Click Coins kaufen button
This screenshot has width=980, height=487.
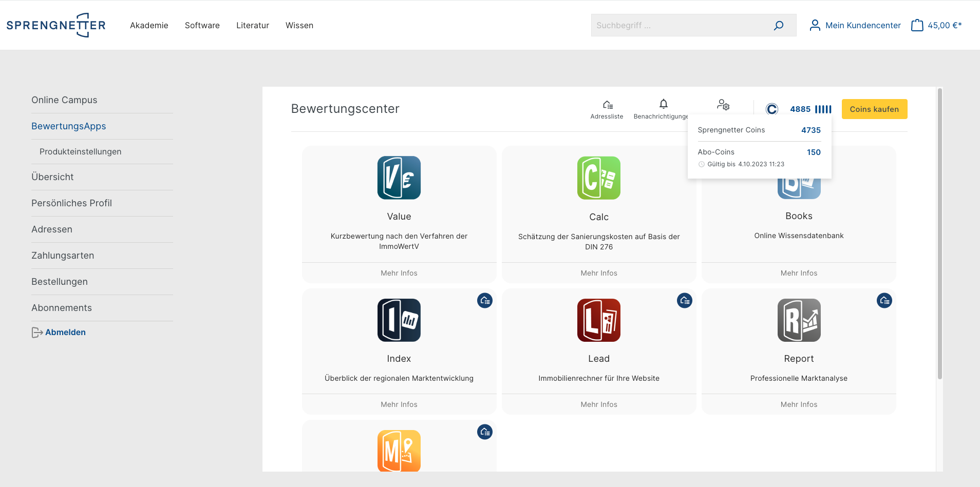click(x=874, y=109)
